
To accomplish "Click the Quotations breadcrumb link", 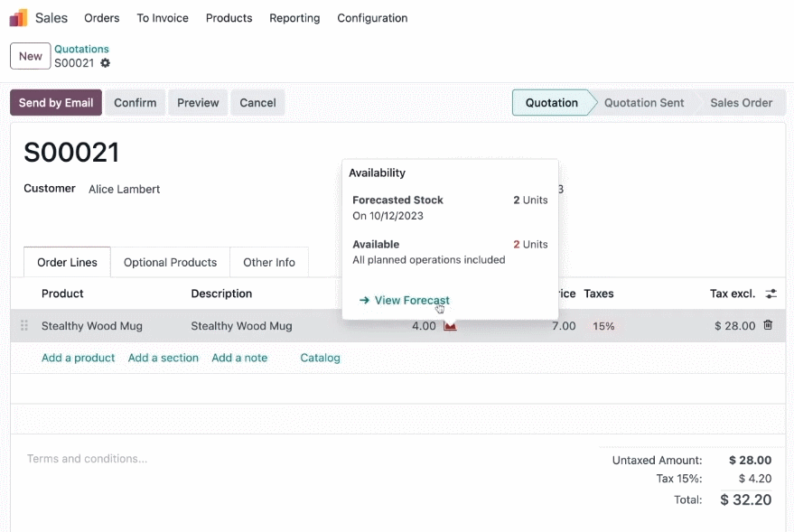I will click(x=81, y=49).
